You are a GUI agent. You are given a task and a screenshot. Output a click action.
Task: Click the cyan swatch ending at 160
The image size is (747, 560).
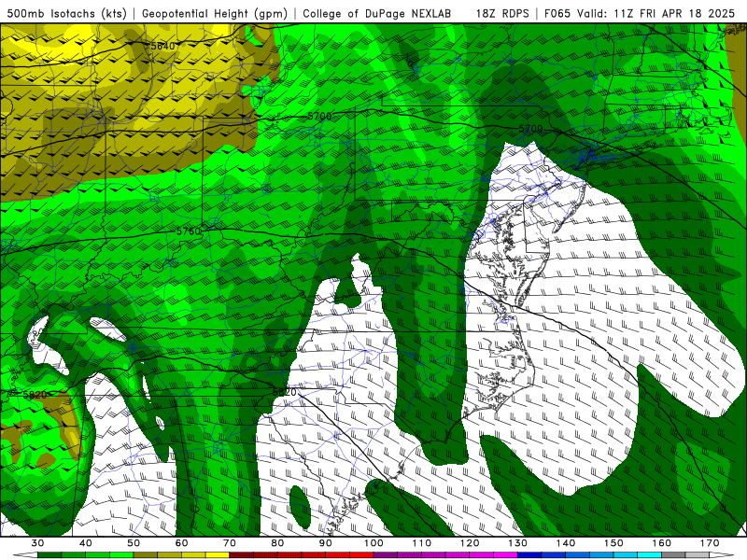click(x=649, y=555)
